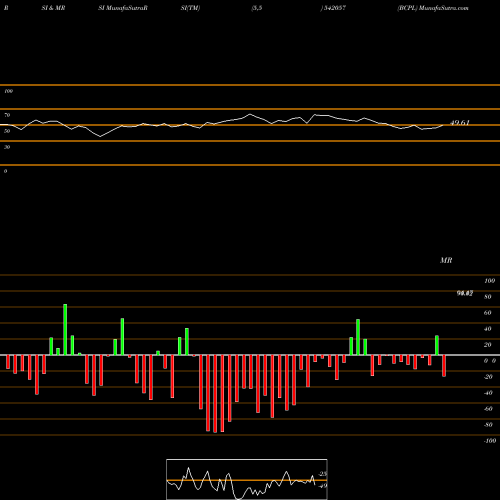Click the -23 value in the mini chart
500x500 pixels.
pyautogui.click(x=323, y=474)
